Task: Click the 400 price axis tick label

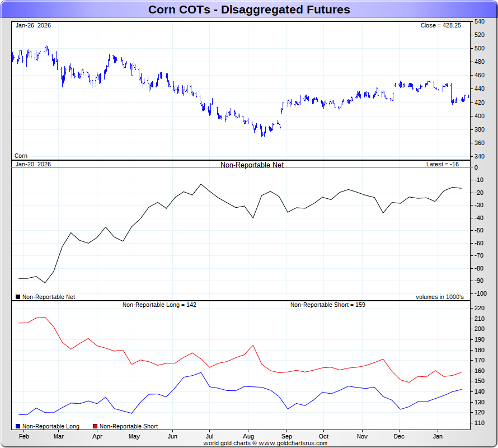Action: 480,116
